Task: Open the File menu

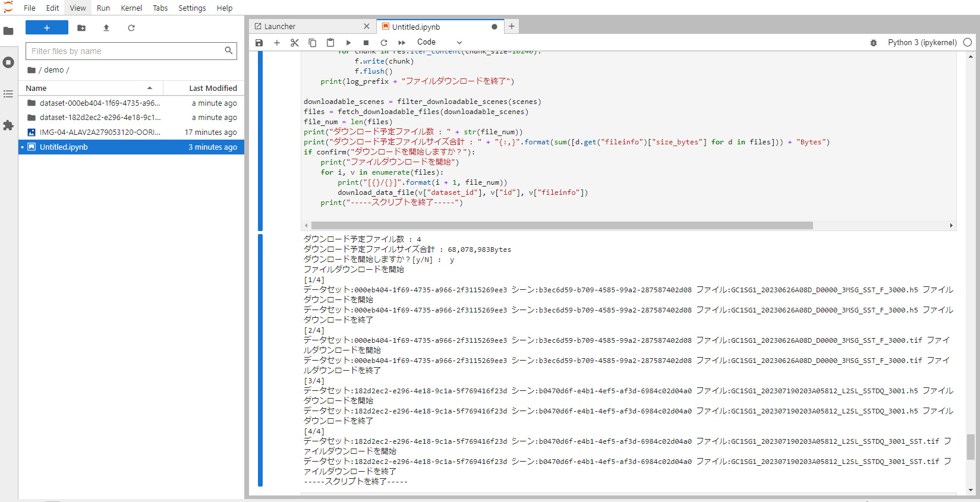Action: tap(30, 8)
